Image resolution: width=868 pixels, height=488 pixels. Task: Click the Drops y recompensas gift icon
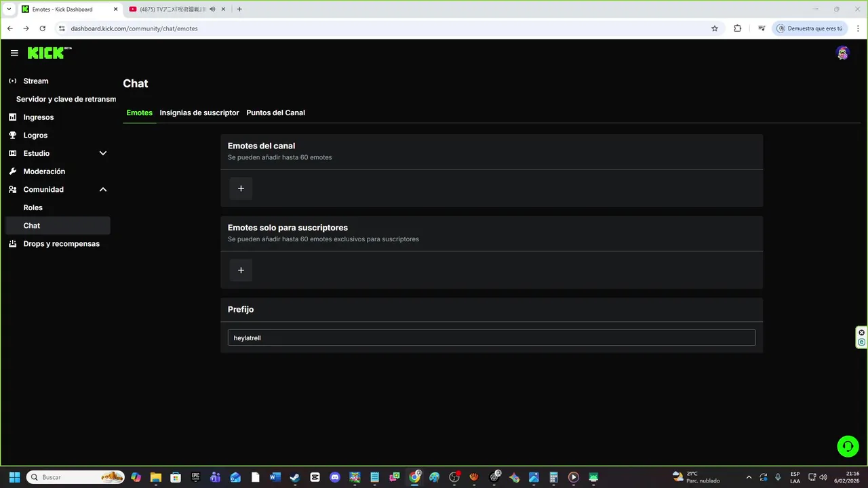pos(12,244)
